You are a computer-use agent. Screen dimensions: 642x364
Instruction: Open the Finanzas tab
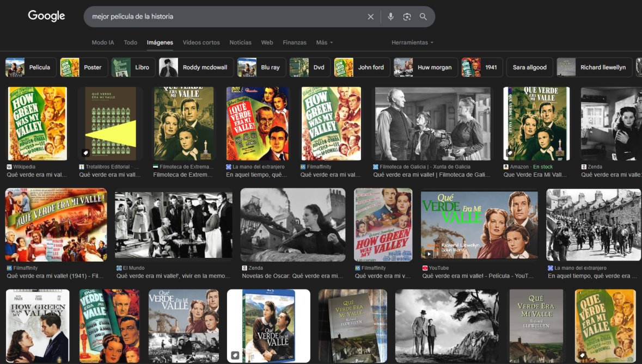tap(295, 42)
